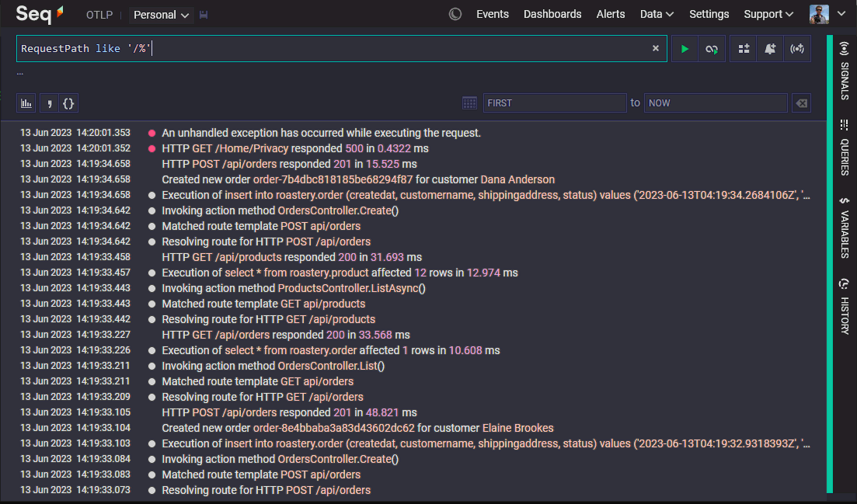Open event for customer Elaine Brookes
Screen dimensions: 857x504
pyautogui.click(x=357, y=428)
